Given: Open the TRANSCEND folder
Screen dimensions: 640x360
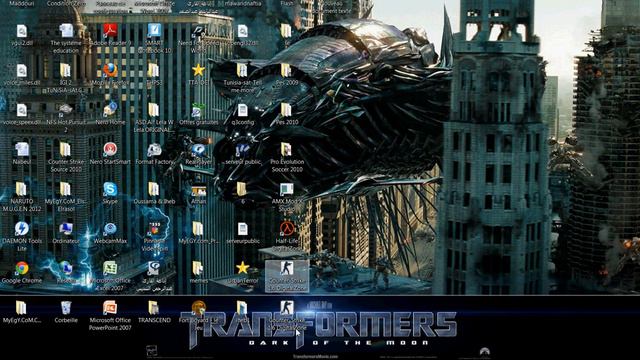Looking at the screenshot, I should tap(153, 308).
